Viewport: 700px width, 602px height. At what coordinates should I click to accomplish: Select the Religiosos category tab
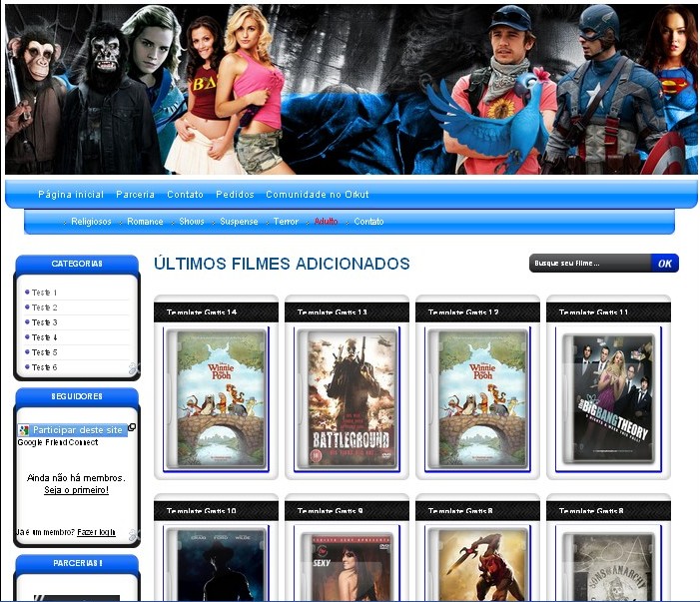[x=91, y=222]
